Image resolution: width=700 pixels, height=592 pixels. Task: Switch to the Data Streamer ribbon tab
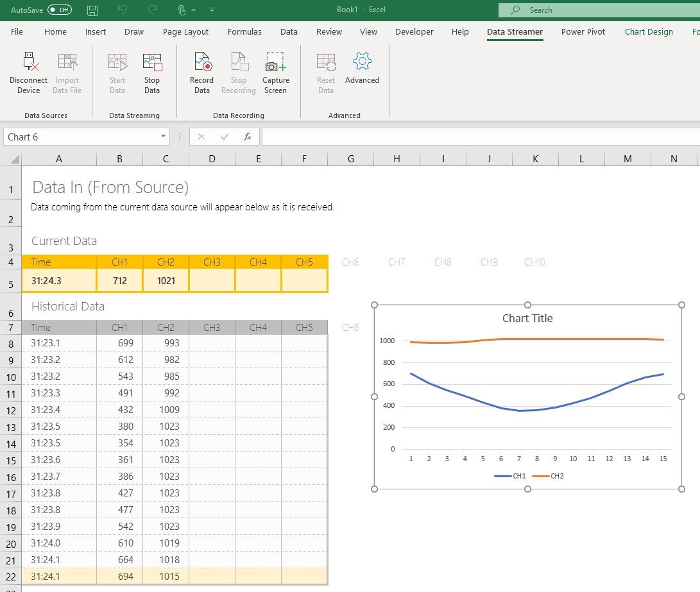[515, 31]
